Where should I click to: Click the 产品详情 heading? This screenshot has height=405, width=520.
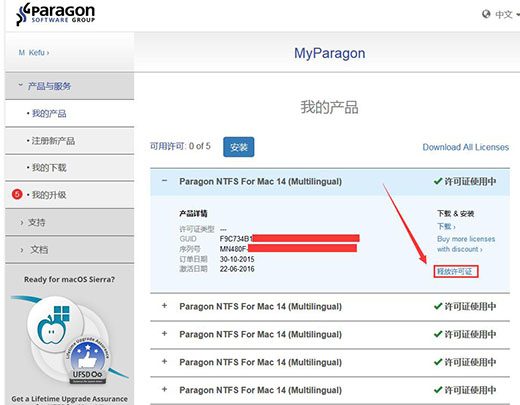[193, 214]
